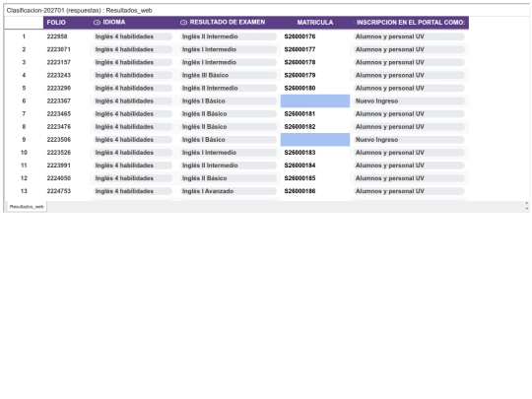532x399 pixels.
Task: Open the Inglés II Intermedio dropdown chip in row 1
Action: pyautogui.click(x=228, y=36)
